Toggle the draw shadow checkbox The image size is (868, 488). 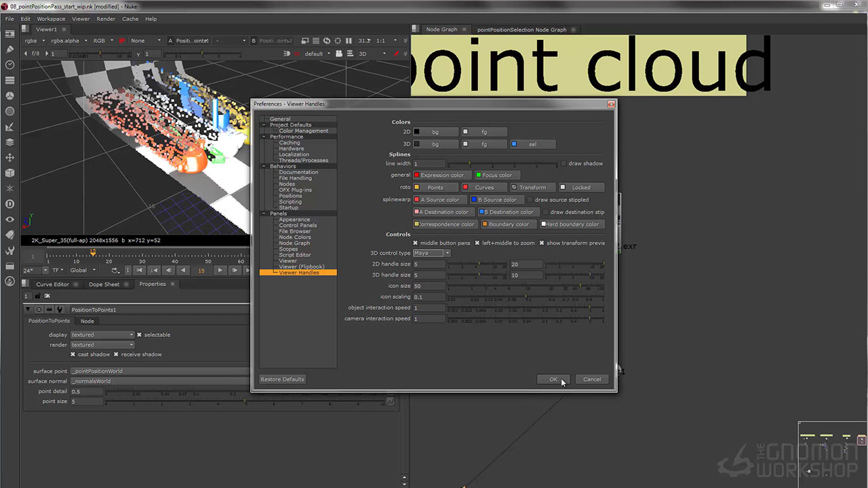point(564,163)
